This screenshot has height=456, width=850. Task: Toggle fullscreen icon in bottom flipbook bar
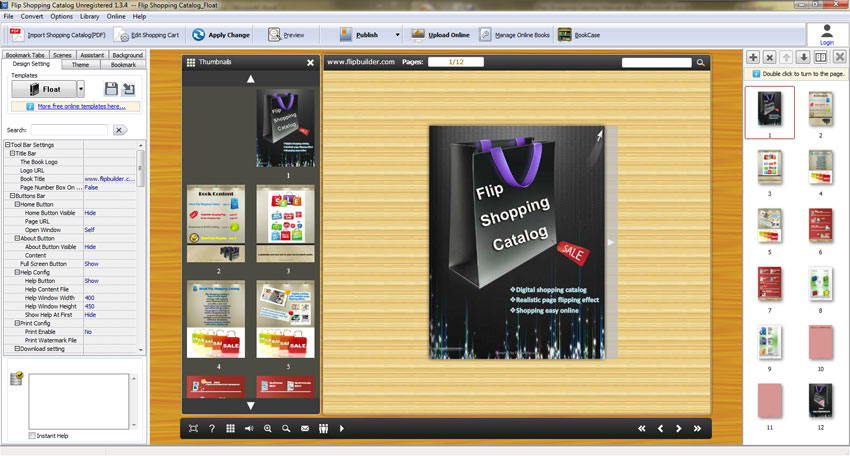pyautogui.click(x=193, y=428)
